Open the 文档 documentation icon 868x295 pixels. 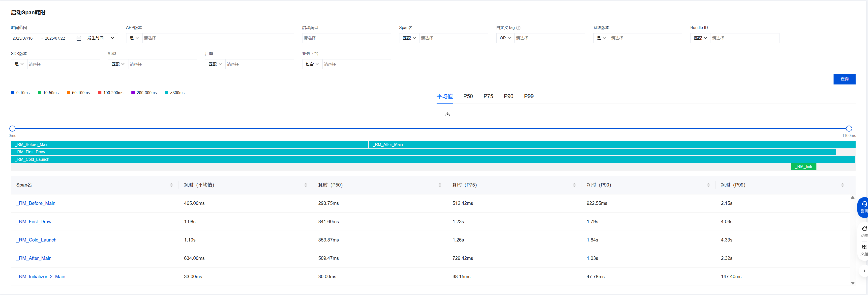(864, 249)
